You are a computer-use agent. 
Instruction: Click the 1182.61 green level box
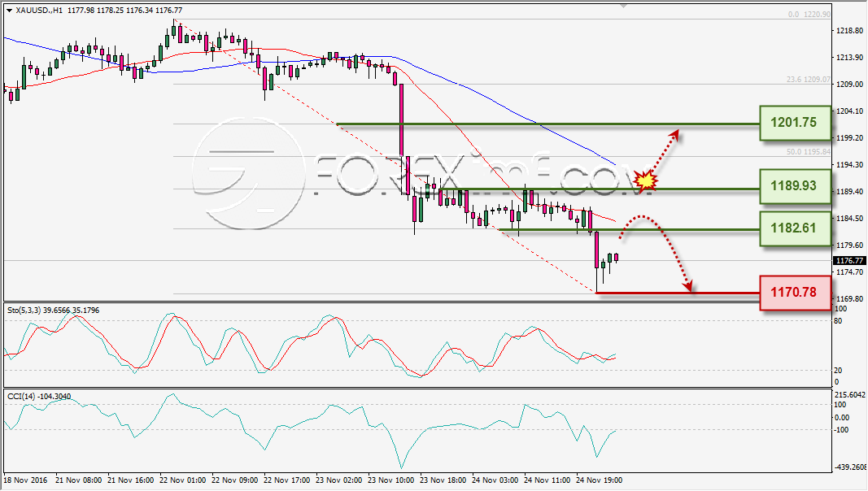[x=795, y=228]
